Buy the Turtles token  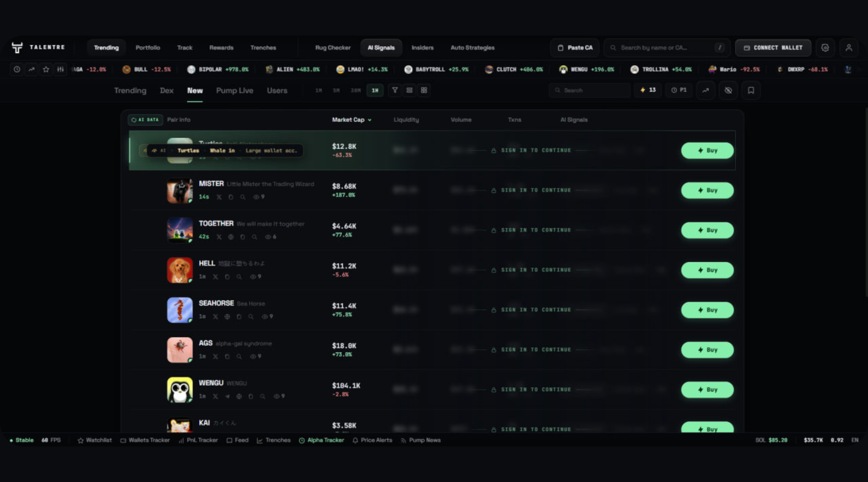coord(707,150)
